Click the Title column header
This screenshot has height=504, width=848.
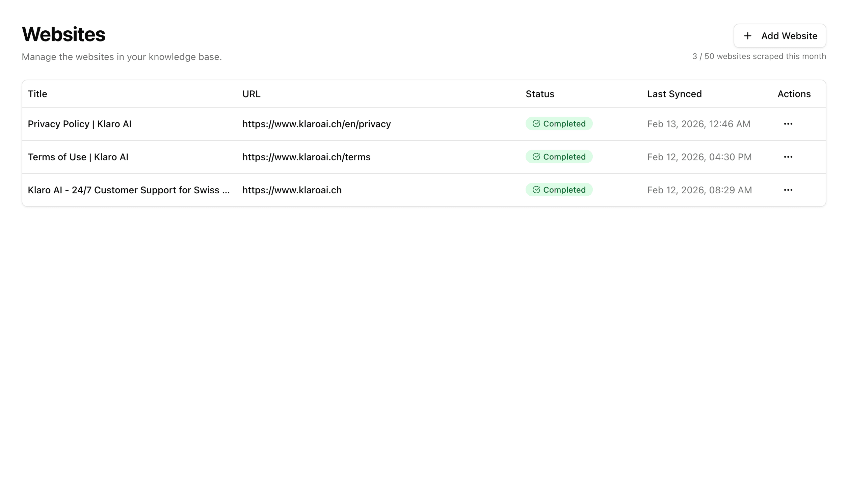[x=37, y=94]
